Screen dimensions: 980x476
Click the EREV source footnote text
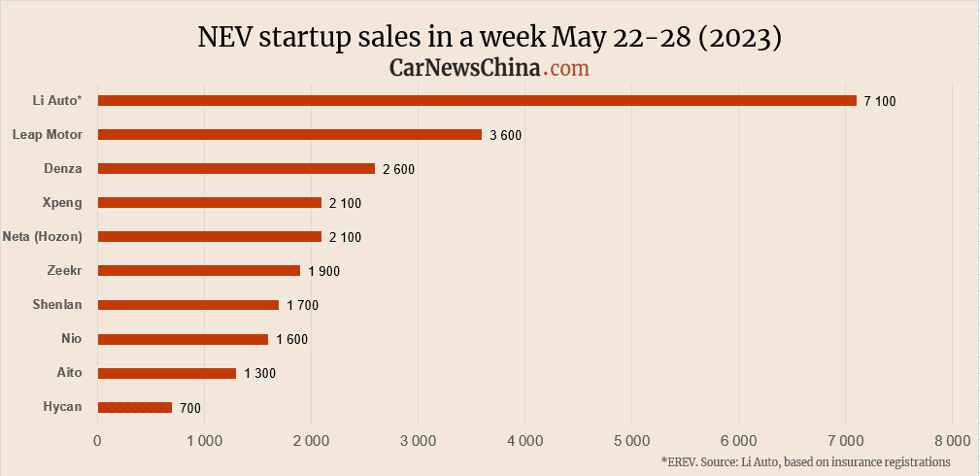pos(805,461)
